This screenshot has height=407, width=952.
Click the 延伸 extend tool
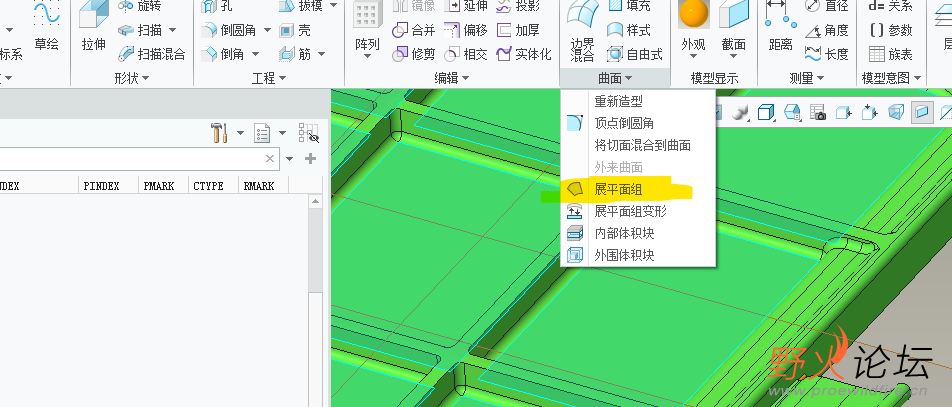coord(466,6)
